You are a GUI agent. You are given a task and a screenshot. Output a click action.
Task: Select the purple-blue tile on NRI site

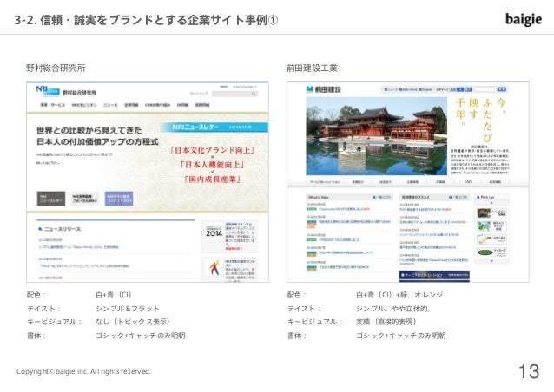(x=119, y=199)
